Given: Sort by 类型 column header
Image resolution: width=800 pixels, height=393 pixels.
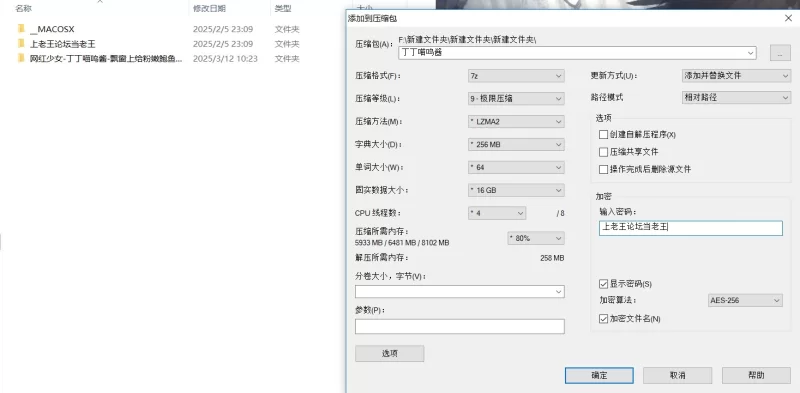Looking at the screenshot, I should pos(283,8).
